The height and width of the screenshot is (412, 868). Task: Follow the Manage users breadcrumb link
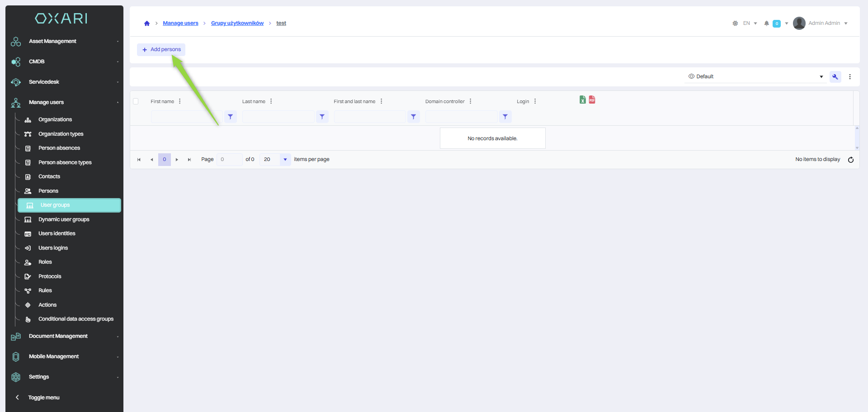pos(180,24)
